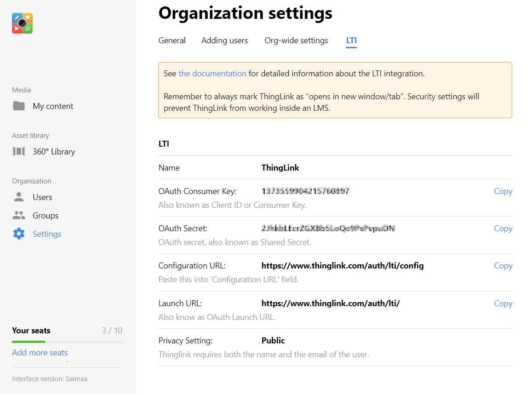Viewport: 532px width, 394px height.
Task: Switch to the General tab
Action: coord(172,40)
